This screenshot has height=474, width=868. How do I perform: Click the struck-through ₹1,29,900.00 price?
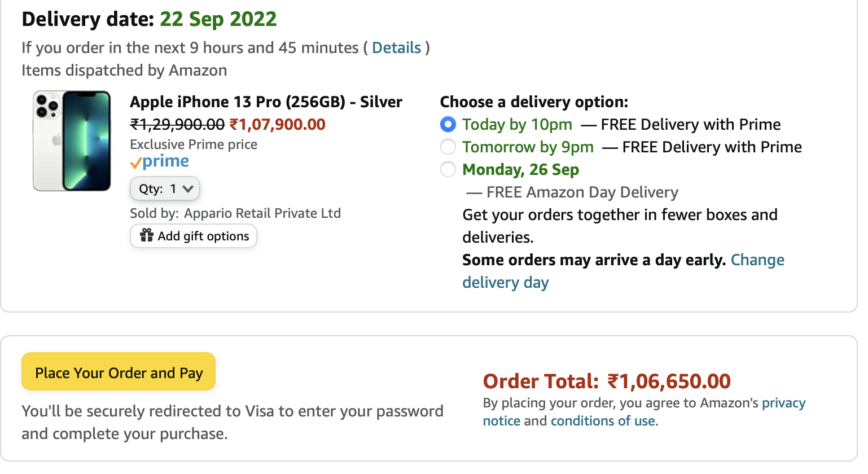tap(177, 125)
